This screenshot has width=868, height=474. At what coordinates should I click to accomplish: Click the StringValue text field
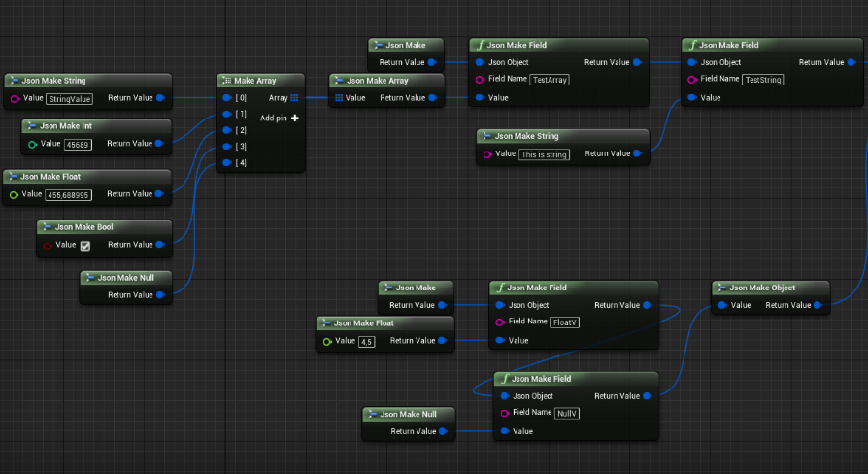pyautogui.click(x=69, y=98)
